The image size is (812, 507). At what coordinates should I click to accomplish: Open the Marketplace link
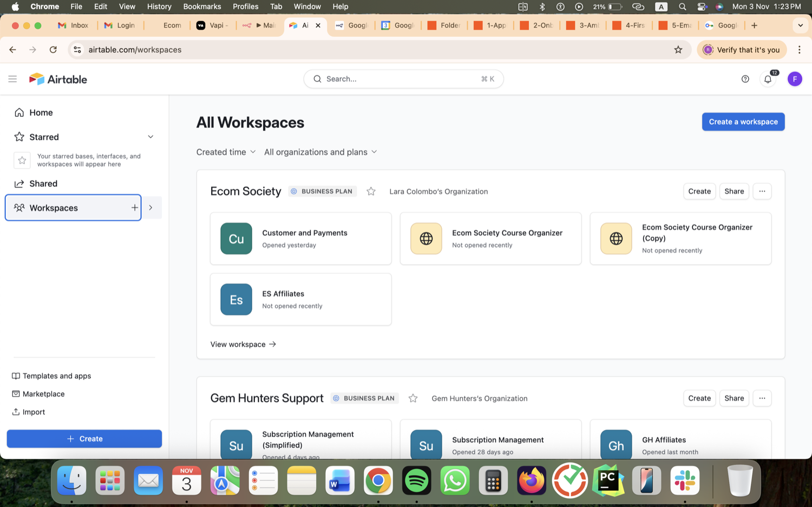(43, 394)
